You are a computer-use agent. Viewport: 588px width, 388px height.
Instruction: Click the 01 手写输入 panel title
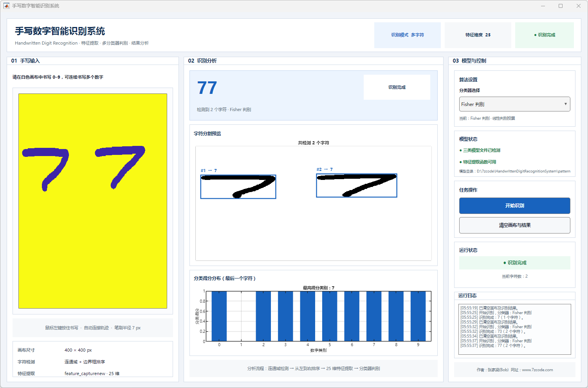click(x=25, y=61)
